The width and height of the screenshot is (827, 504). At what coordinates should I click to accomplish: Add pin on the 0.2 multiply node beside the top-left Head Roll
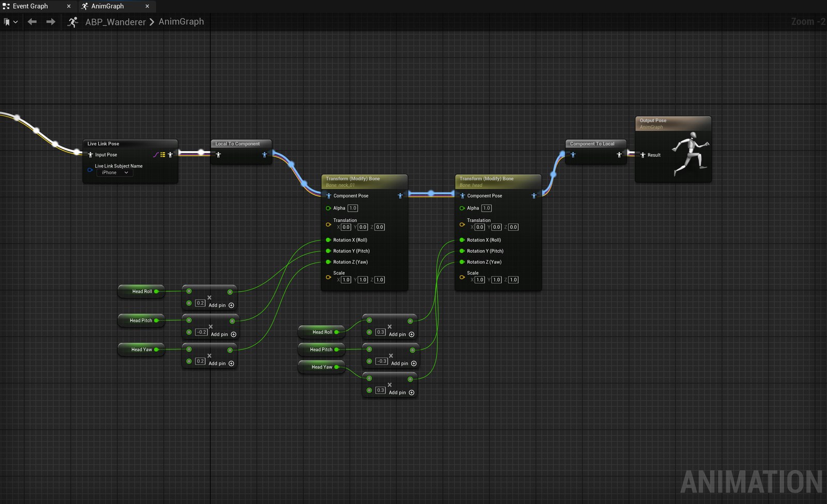pyautogui.click(x=221, y=306)
